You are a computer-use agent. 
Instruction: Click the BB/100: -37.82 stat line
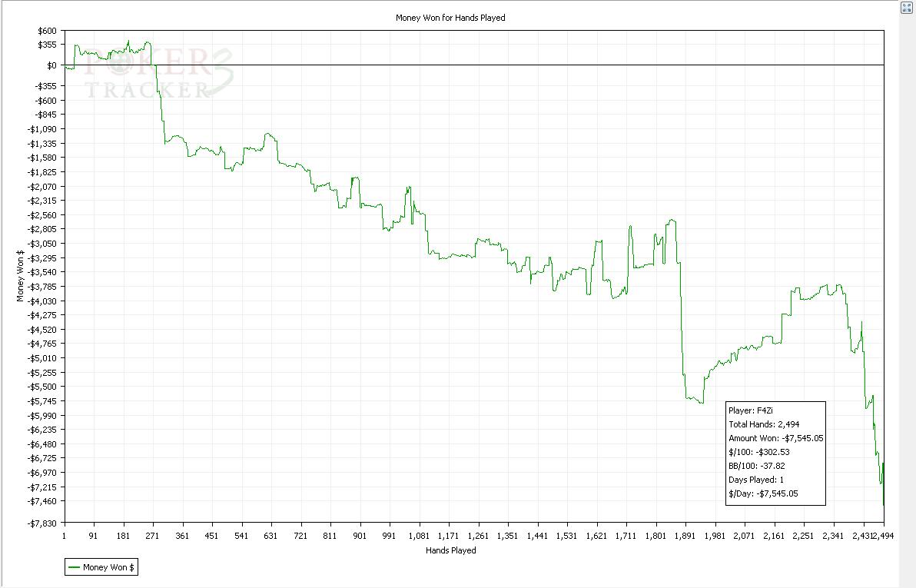tap(756, 466)
